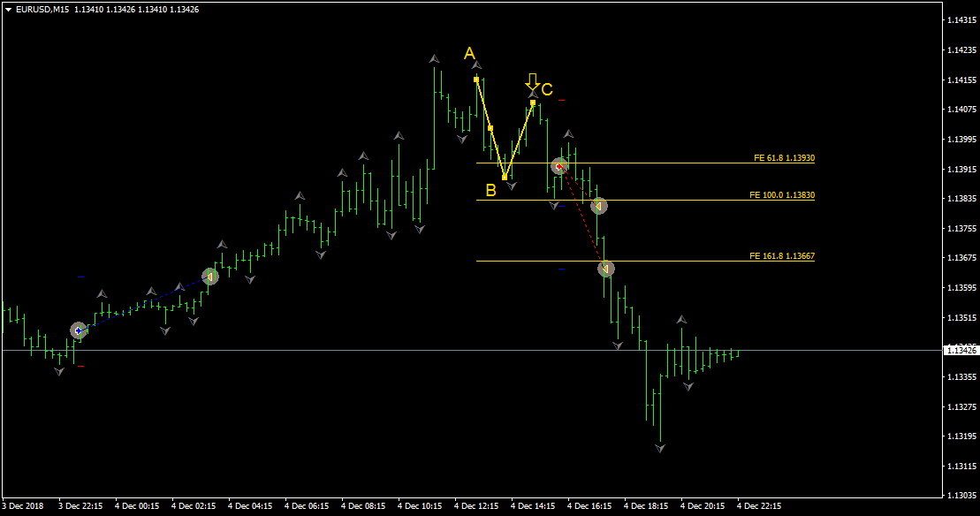Click the 4 Dec 12:15 time label
Image resolution: width=980 pixels, height=516 pixels.
(x=476, y=506)
